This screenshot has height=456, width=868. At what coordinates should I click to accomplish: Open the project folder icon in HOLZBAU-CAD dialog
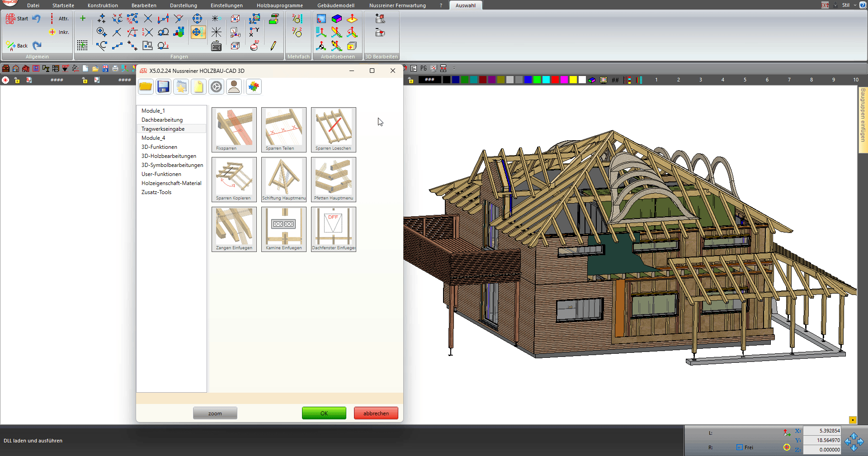[146, 86]
